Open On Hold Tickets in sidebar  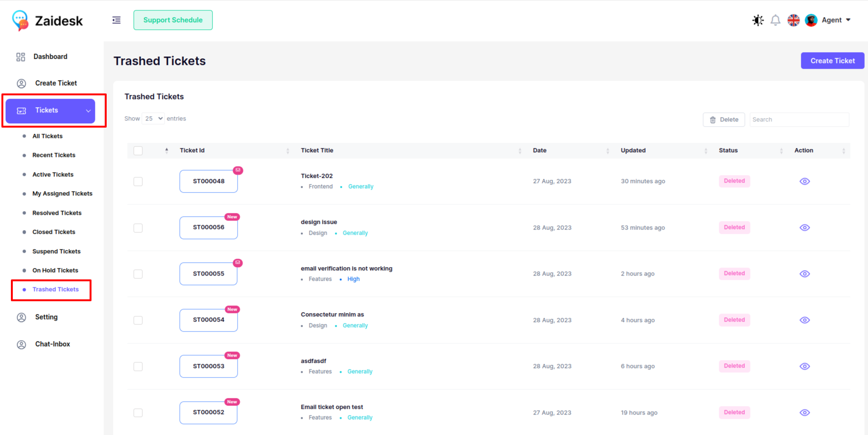tap(55, 270)
